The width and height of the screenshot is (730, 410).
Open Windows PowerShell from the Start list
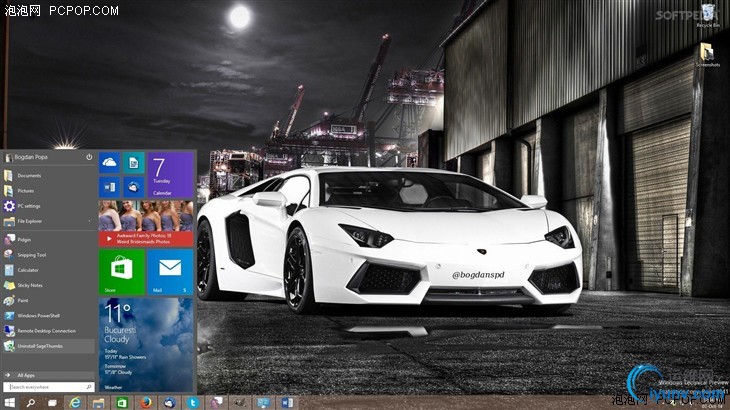40,314
